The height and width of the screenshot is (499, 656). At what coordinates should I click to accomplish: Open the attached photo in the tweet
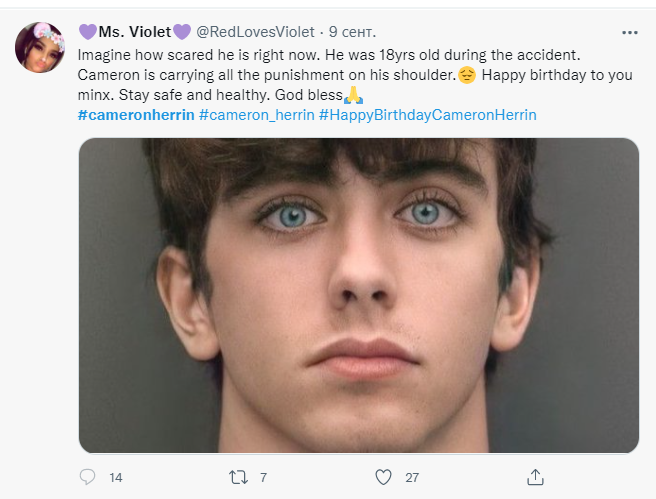click(x=358, y=295)
